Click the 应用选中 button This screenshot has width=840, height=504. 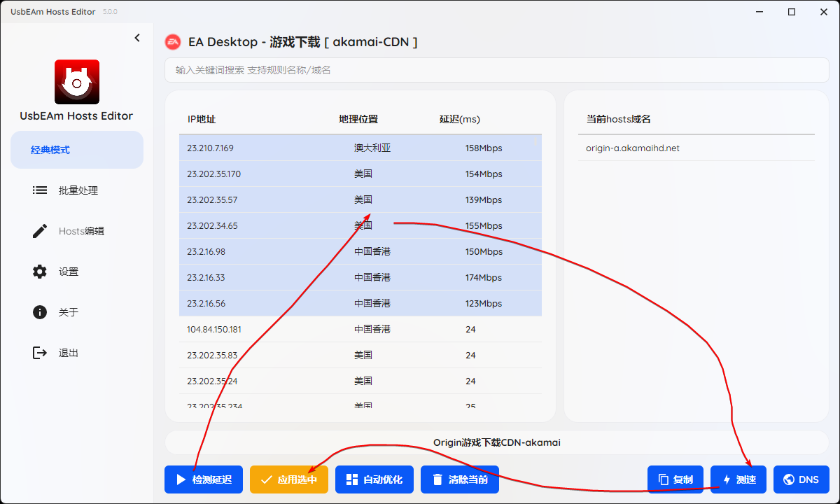(x=289, y=479)
